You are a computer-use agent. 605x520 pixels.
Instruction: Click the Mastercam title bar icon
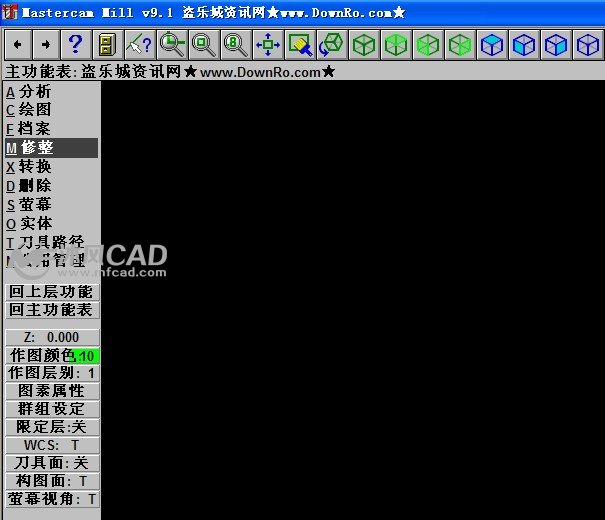point(10,12)
